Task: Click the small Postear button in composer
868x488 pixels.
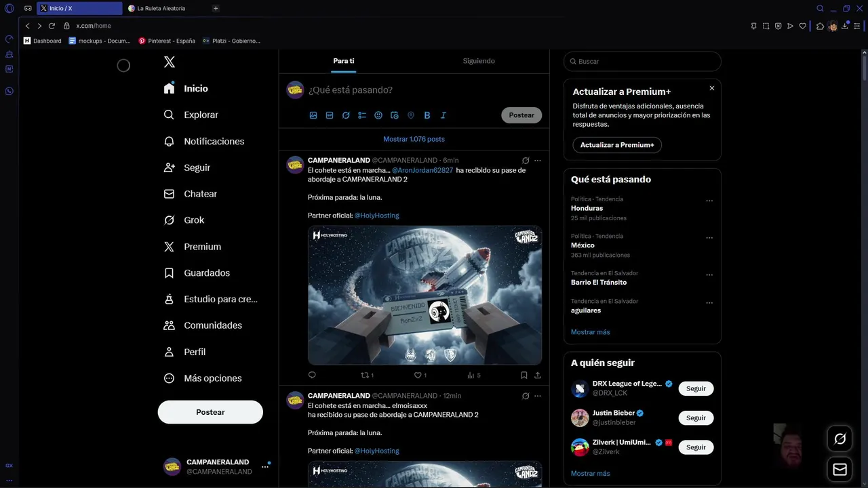Action: click(x=521, y=115)
